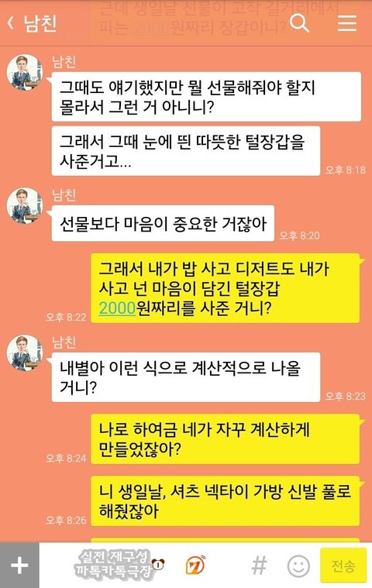Tap the message input field

coord(144,565)
